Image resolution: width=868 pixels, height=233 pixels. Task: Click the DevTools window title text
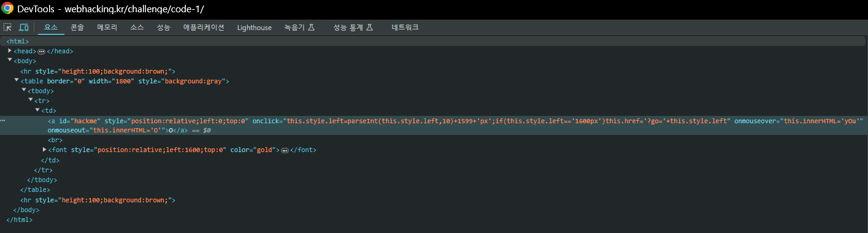[x=110, y=9]
